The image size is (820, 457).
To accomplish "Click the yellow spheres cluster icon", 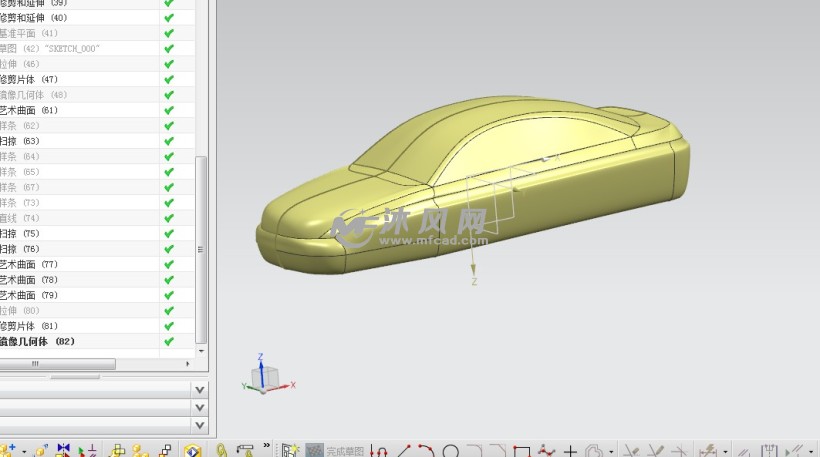I will (140, 450).
